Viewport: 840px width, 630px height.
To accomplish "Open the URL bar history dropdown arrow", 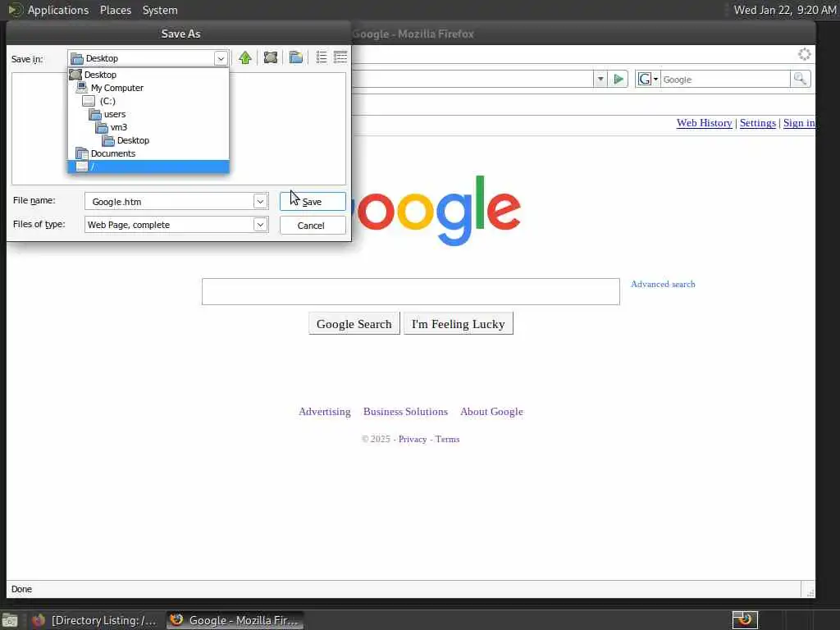I will click(600, 80).
